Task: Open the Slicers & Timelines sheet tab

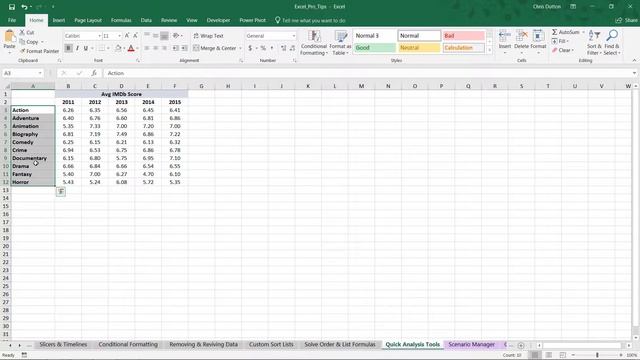Action: tap(63, 344)
